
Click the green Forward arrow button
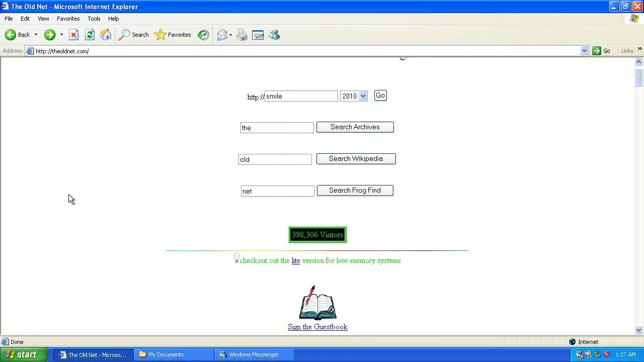tap(49, 35)
